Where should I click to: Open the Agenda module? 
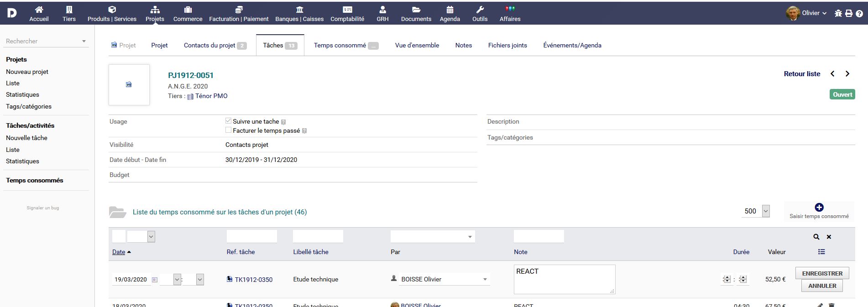pyautogui.click(x=450, y=14)
